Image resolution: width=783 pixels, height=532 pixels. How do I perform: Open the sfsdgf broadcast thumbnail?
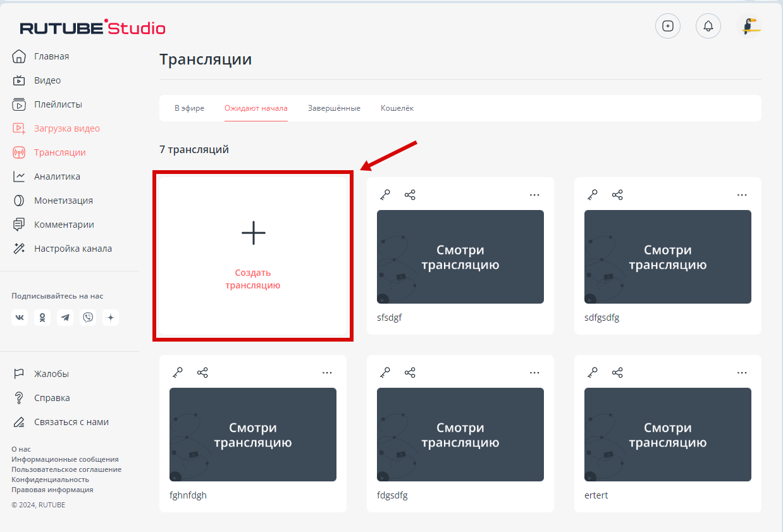[x=460, y=257]
